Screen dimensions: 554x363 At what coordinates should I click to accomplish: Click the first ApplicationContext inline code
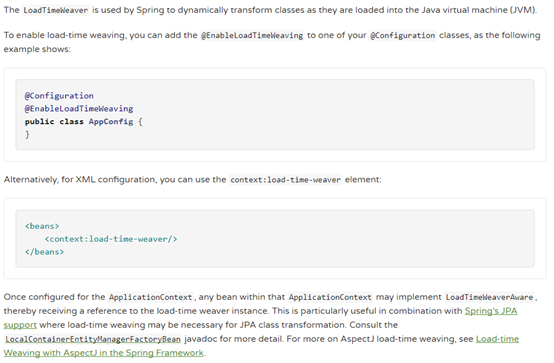point(151,297)
